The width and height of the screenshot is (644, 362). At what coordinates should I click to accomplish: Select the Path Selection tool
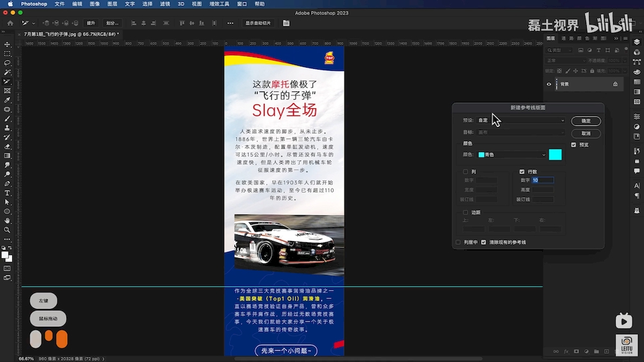click(x=7, y=202)
